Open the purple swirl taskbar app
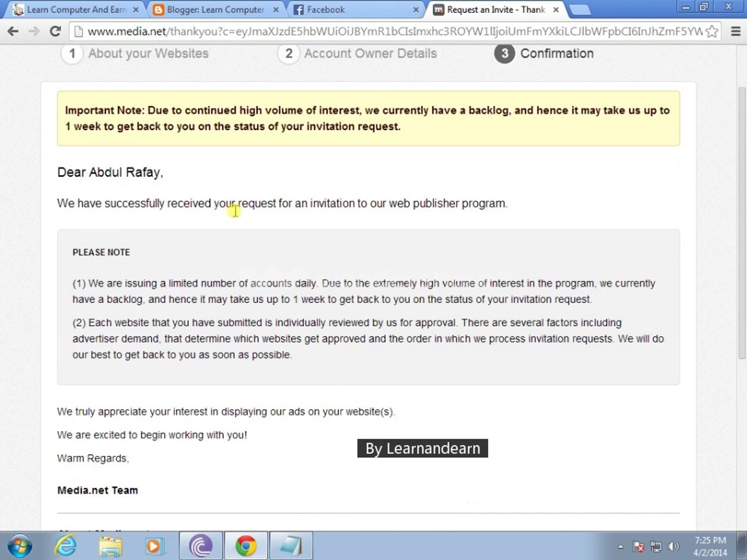The image size is (747, 560). click(x=201, y=546)
